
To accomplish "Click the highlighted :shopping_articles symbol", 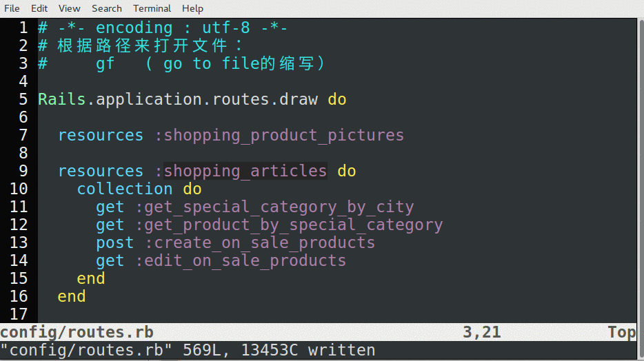I will pyautogui.click(x=245, y=171).
